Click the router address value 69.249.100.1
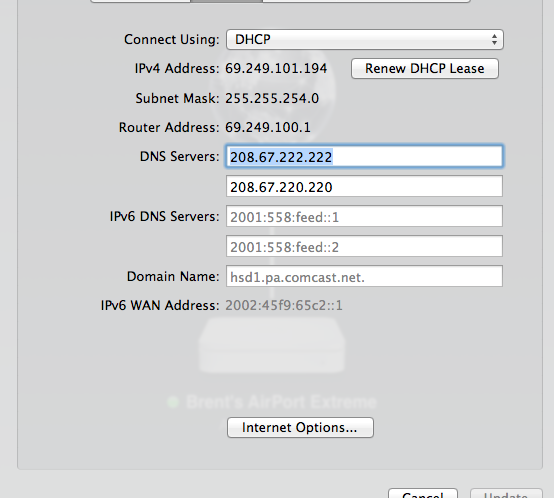Screen dimensions: 554x498 [268, 128]
